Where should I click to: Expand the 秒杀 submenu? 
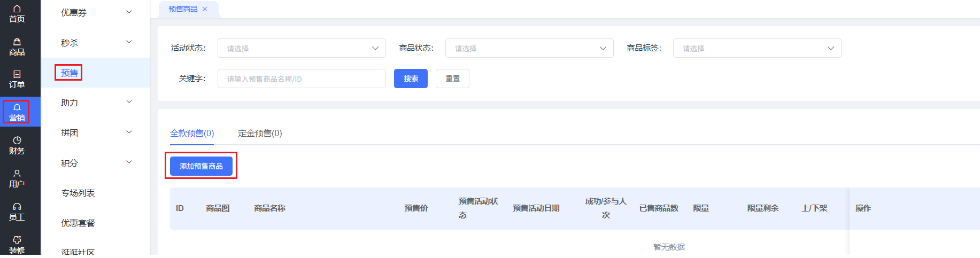(129, 42)
